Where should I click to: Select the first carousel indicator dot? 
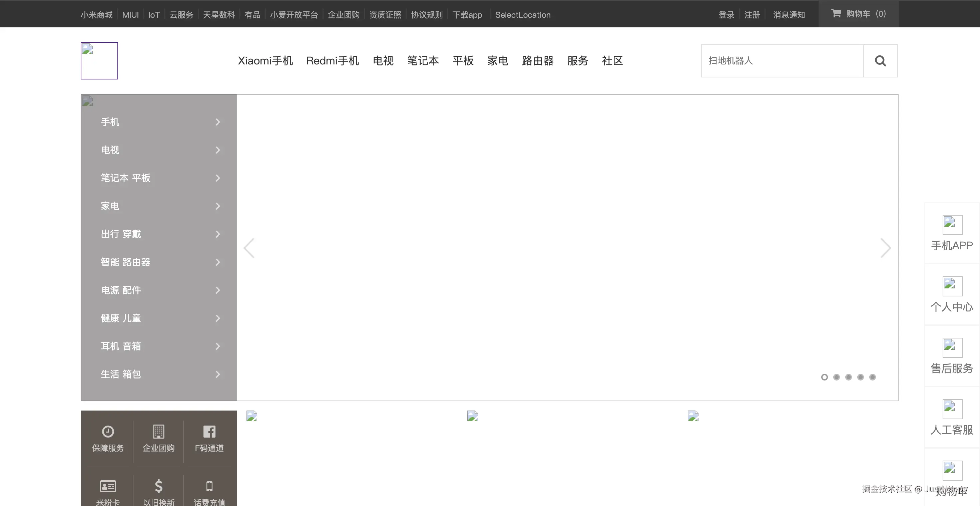[825, 377]
